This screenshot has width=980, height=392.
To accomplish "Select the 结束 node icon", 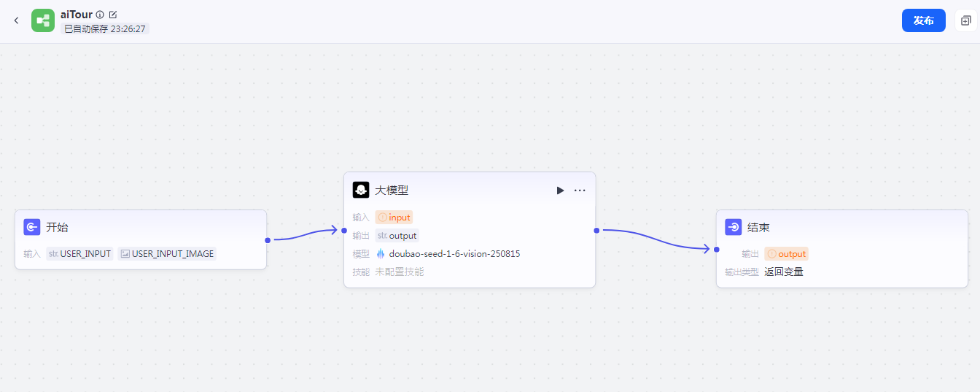I will click(x=734, y=228).
